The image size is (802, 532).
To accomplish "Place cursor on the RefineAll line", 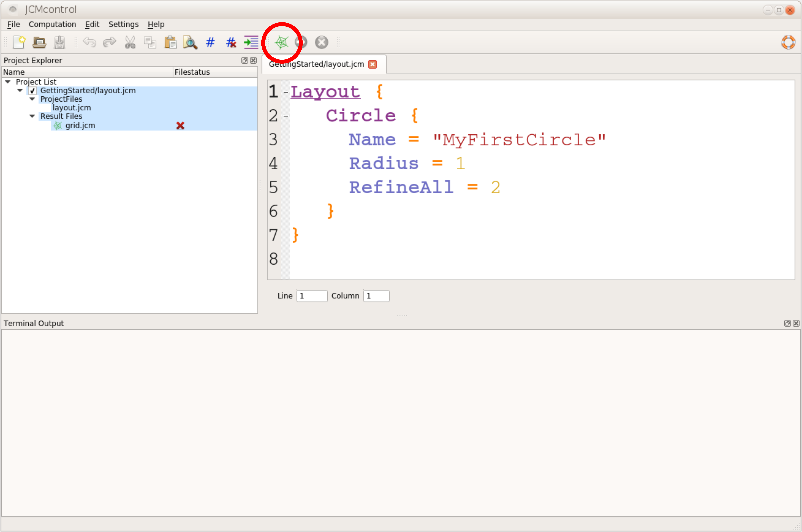I will pyautogui.click(x=425, y=188).
